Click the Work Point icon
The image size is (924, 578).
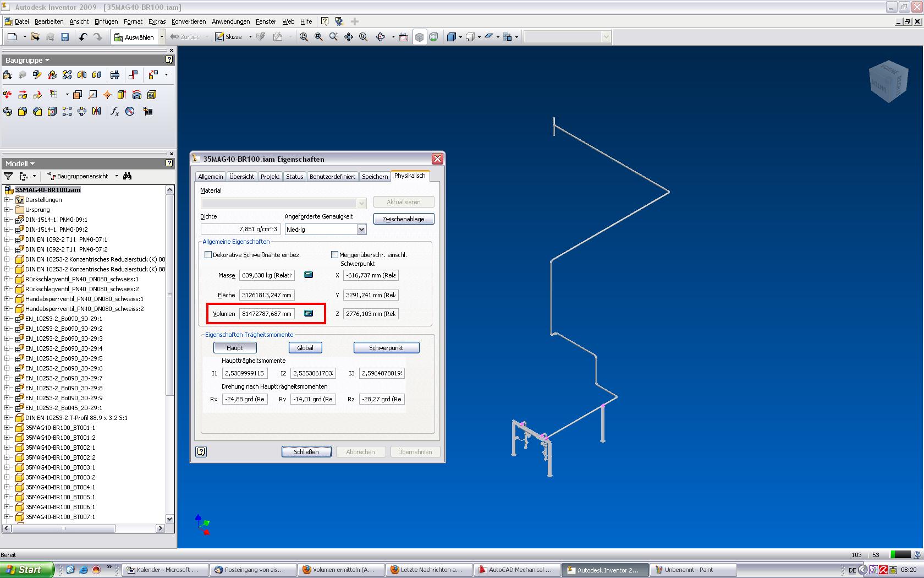click(x=107, y=95)
